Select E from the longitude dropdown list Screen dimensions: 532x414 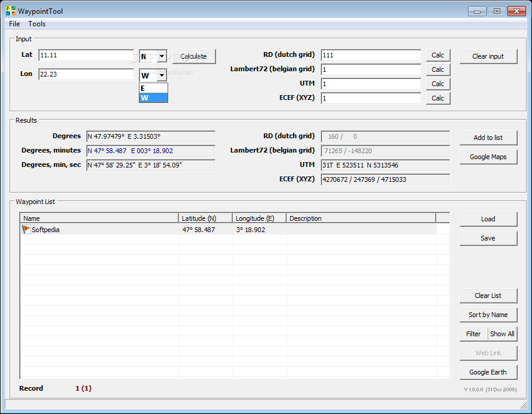(x=153, y=88)
